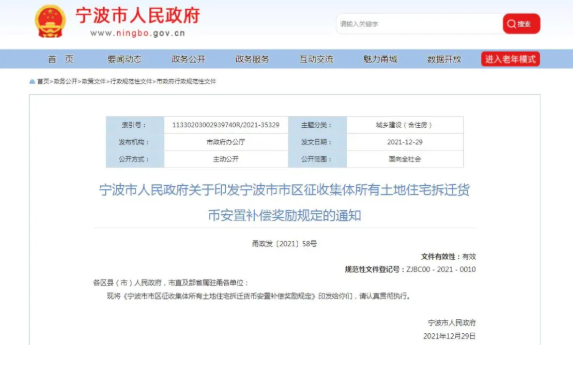Click 政策文件 in the breadcrumb
Viewport: 573px width, 371px height.
point(94,82)
